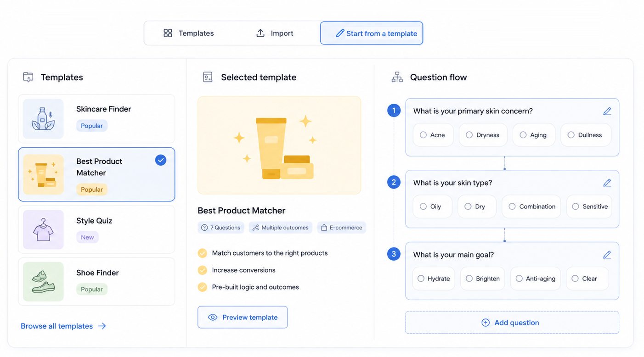The image size is (644, 357).
Task: Click step number 2 circle marker
Action: pos(394,182)
